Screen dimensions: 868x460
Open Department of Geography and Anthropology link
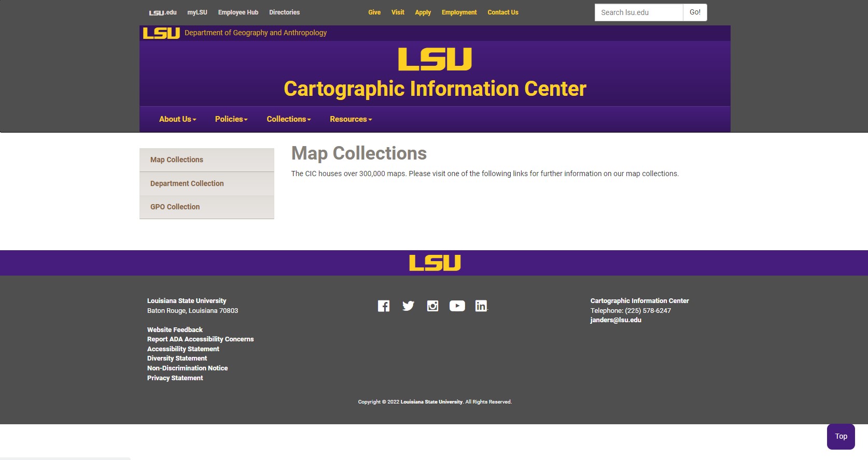tap(256, 33)
